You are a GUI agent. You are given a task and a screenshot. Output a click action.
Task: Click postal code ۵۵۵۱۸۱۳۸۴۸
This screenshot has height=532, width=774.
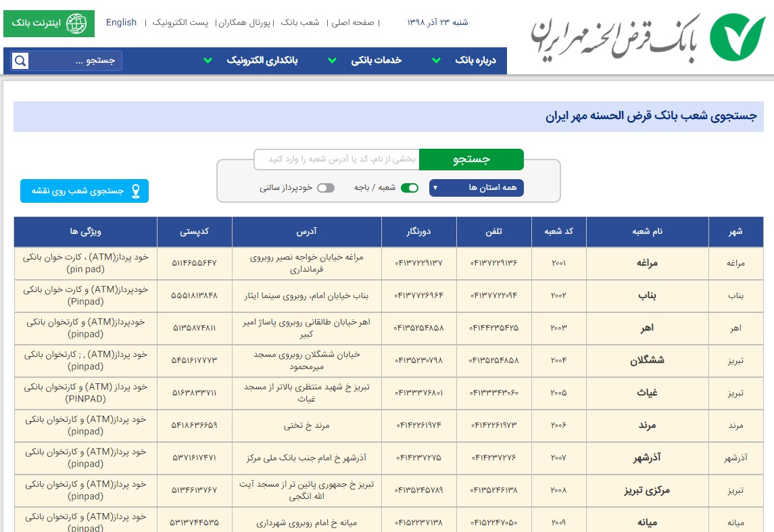(195, 295)
